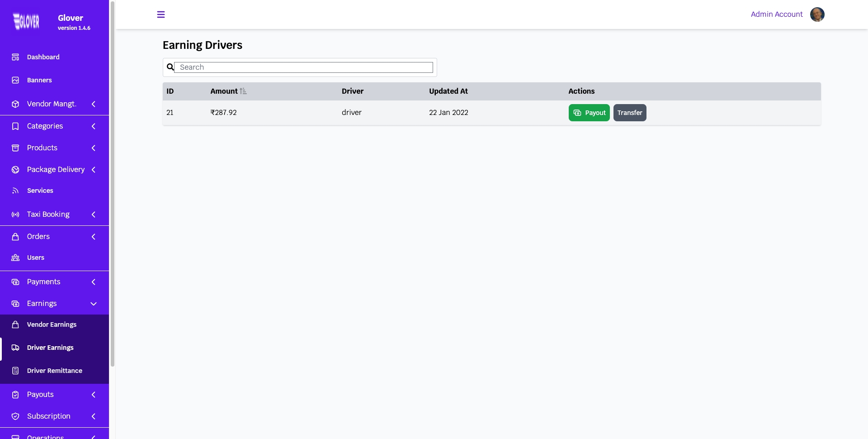Open the Driver Earnings menu item
The height and width of the screenshot is (439, 868).
pyautogui.click(x=50, y=348)
